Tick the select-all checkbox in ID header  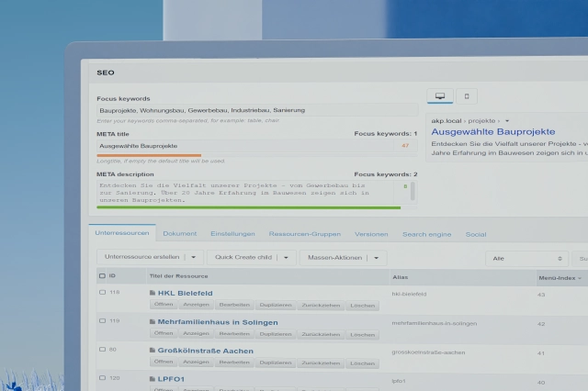(x=102, y=276)
